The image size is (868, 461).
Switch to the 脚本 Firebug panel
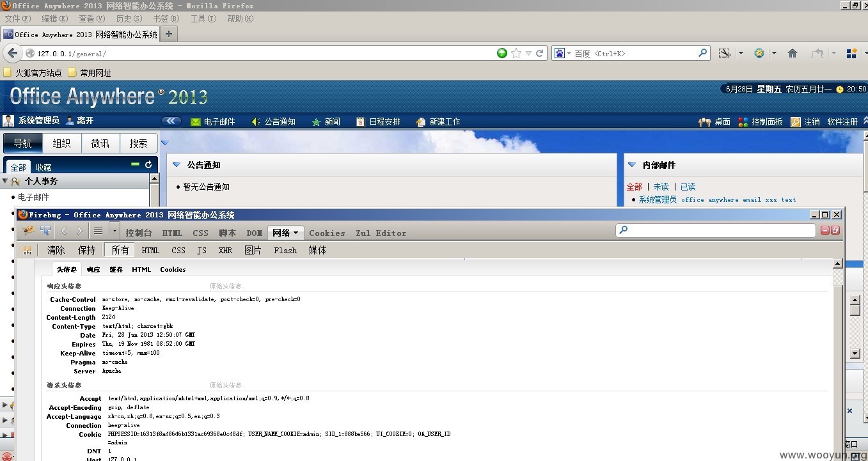pos(227,233)
